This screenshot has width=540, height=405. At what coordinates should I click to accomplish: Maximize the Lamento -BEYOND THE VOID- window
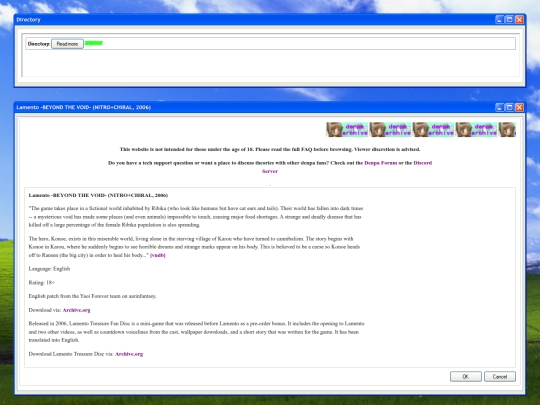coord(509,107)
